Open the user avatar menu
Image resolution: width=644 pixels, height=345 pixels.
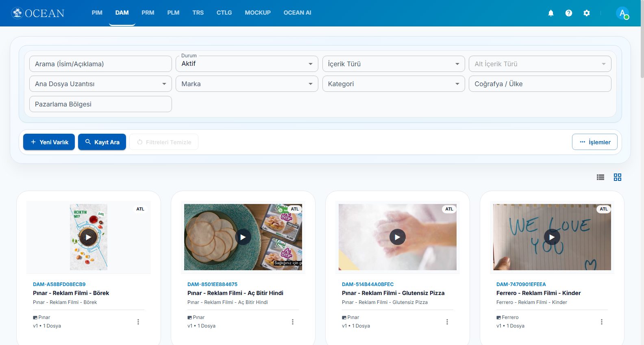[622, 13]
